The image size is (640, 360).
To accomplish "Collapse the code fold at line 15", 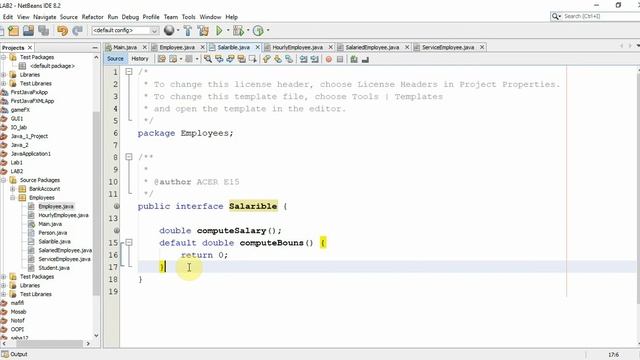I will (x=129, y=242).
